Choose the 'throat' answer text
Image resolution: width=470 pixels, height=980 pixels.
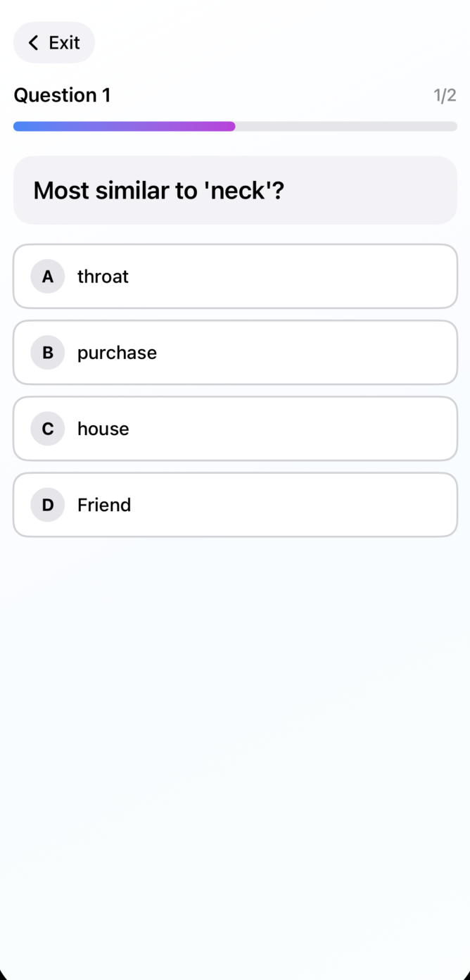pyautogui.click(x=103, y=277)
